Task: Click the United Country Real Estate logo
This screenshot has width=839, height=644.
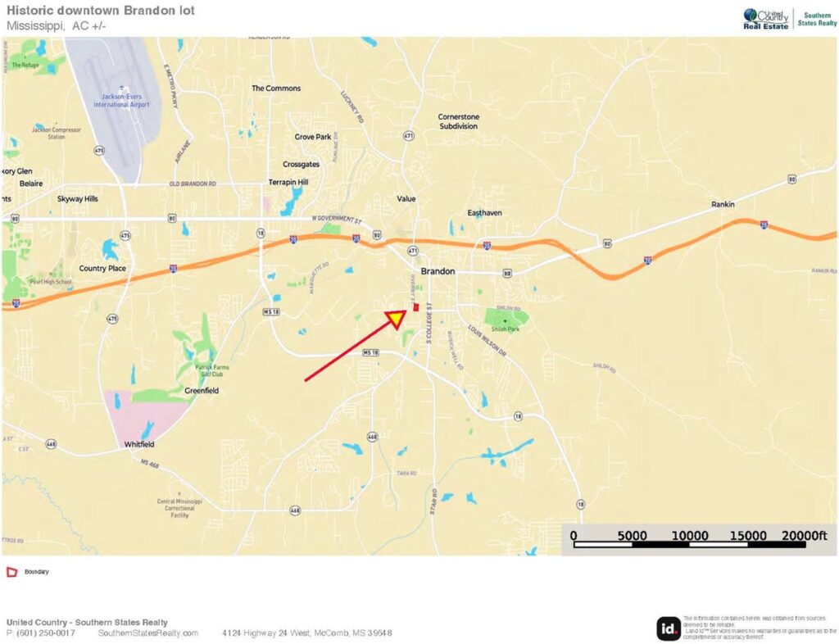Action: tap(766, 18)
